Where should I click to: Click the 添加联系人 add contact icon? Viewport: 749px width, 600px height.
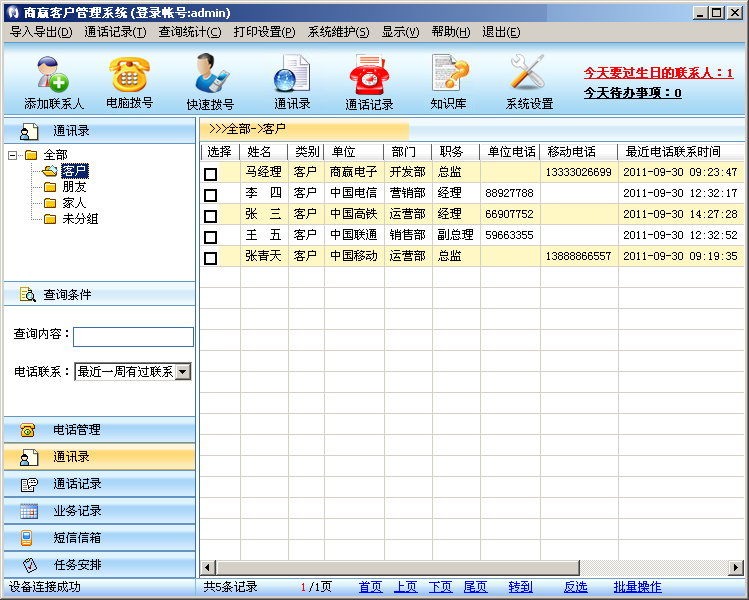53,76
